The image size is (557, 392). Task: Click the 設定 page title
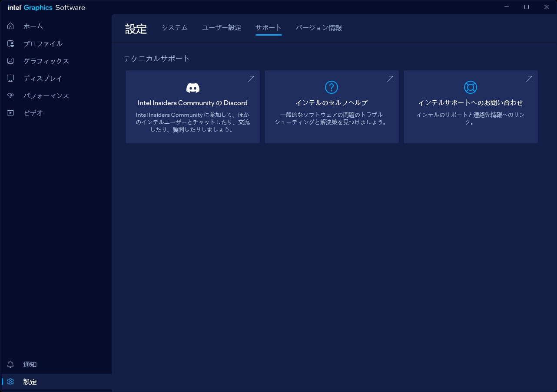[136, 29]
